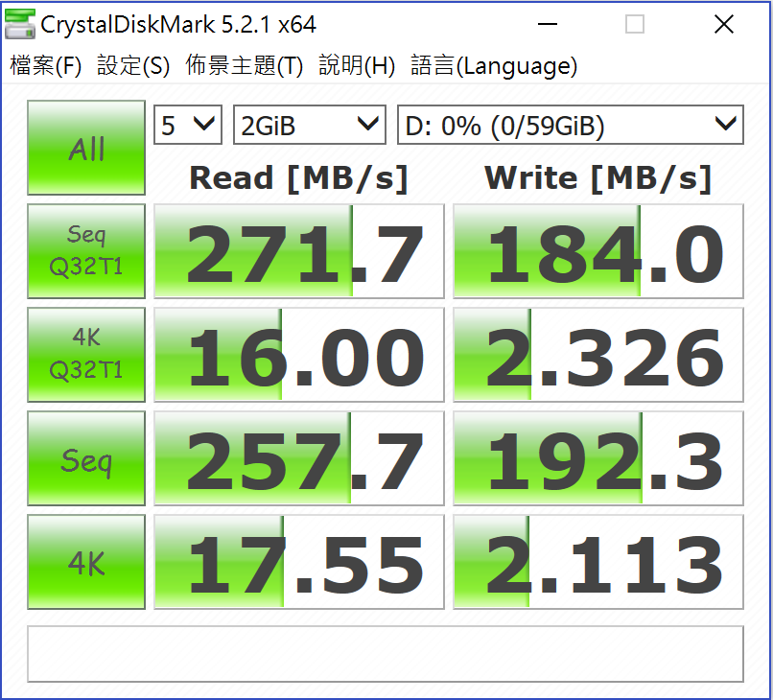
Task: Start the 4K Q32T1 test
Action: (86, 355)
